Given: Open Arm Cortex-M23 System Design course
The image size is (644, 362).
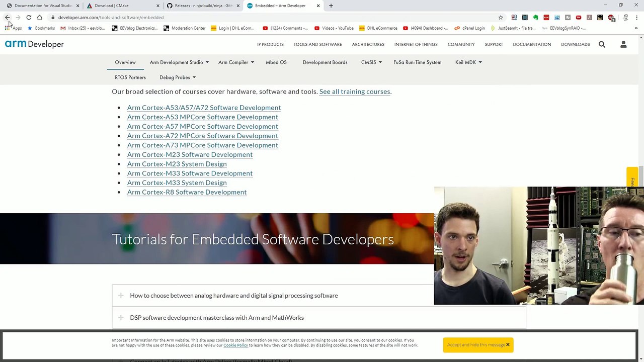Looking at the screenshot, I should [x=177, y=164].
